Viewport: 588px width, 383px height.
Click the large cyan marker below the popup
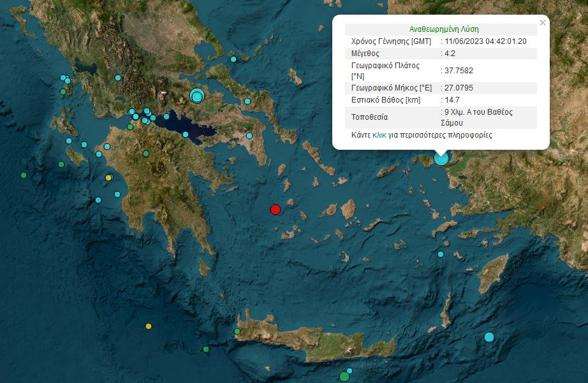[441, 158]
